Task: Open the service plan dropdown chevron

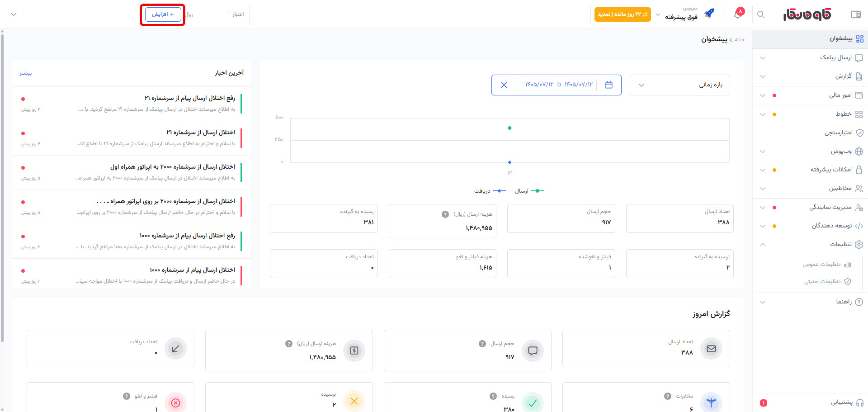Action: (658, 14)
